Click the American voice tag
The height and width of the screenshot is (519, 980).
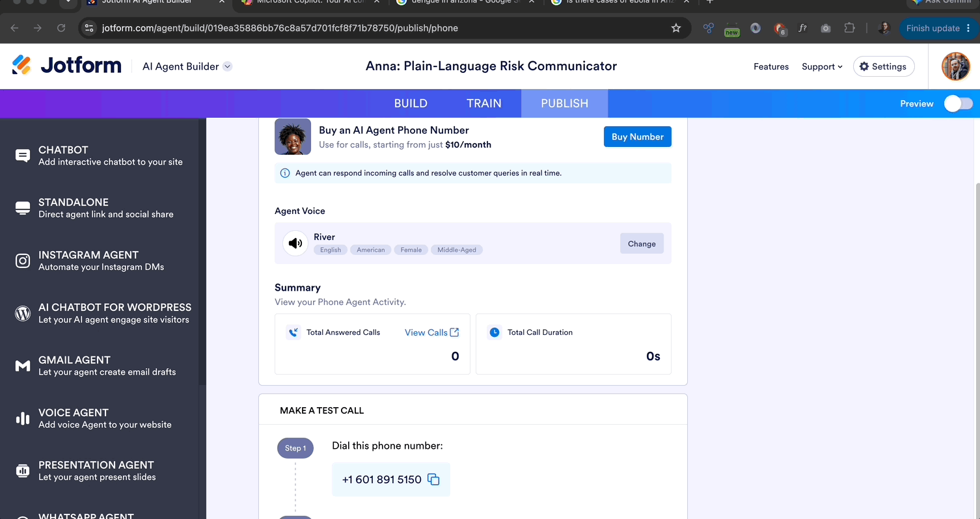[371, 250]
